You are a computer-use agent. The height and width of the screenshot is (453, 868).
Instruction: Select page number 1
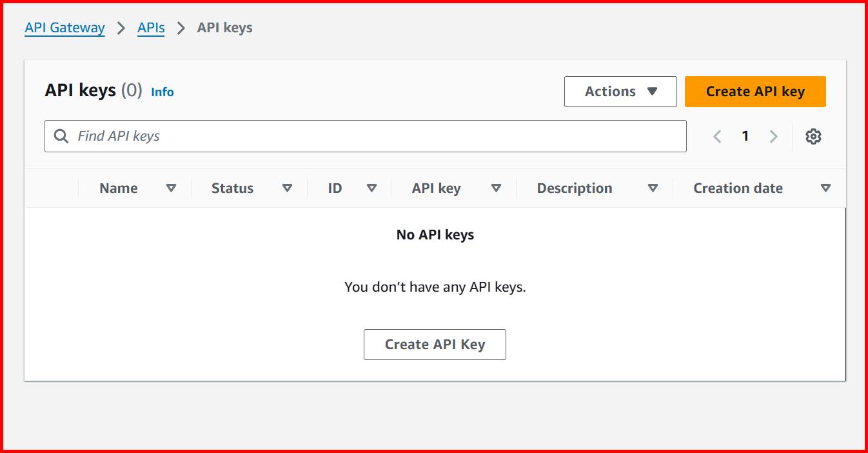(745, 136)
